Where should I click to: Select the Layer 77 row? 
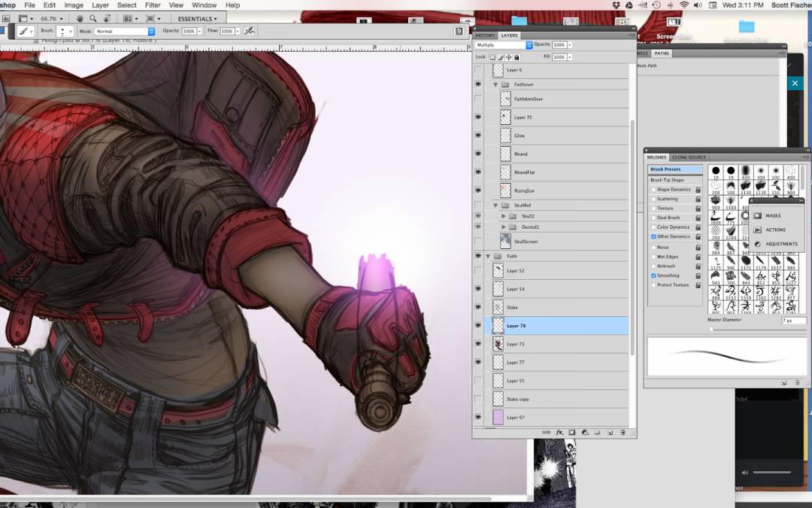(556, 362)
